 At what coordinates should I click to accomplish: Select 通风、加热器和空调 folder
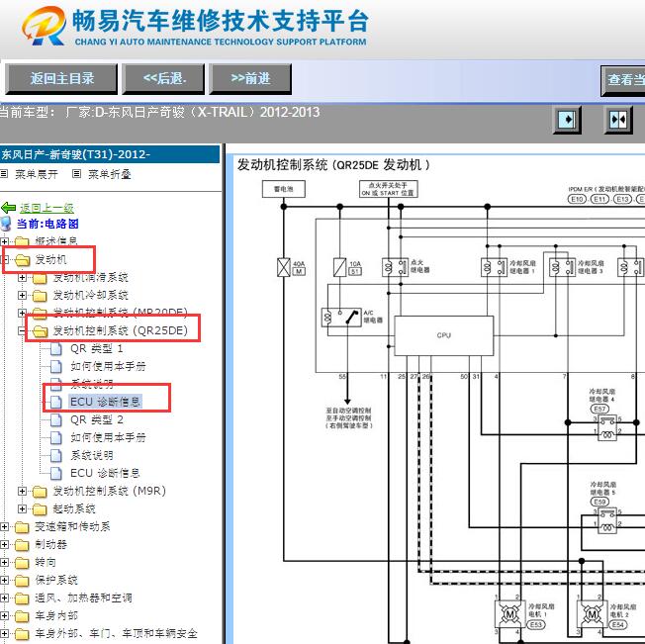click(x=83, y=598)
